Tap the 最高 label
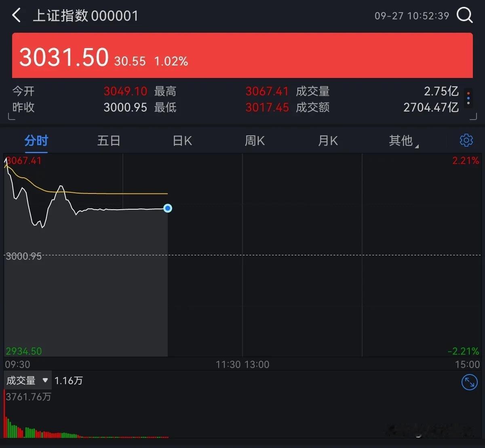Viewport: 485px width, 448px height. pos(165,91)
